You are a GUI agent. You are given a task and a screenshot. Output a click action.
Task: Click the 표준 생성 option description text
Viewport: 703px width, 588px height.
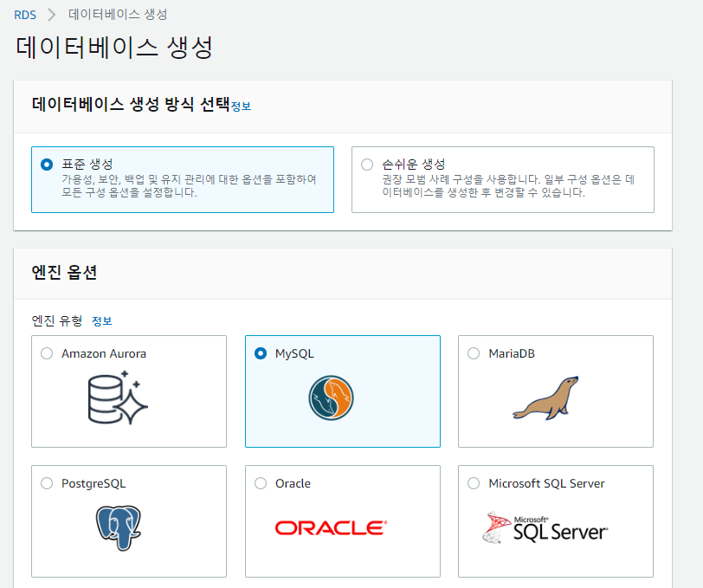click(189, 186)
